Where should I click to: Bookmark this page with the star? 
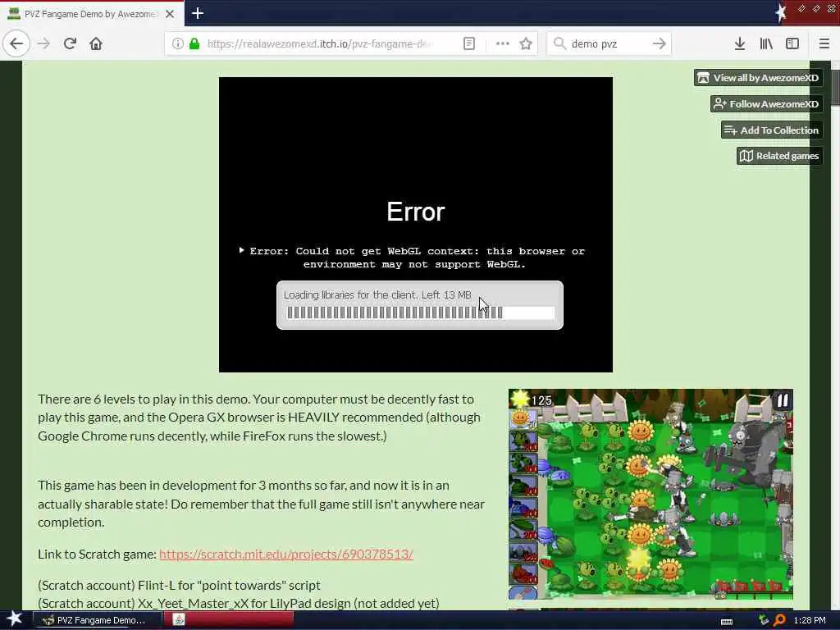click(526, 43)
